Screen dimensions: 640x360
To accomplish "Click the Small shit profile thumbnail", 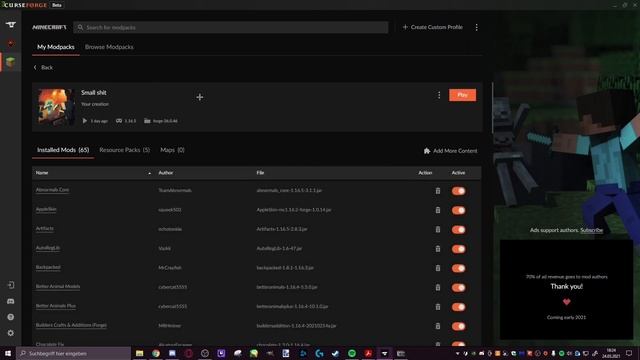I will [x=56, y=107].
